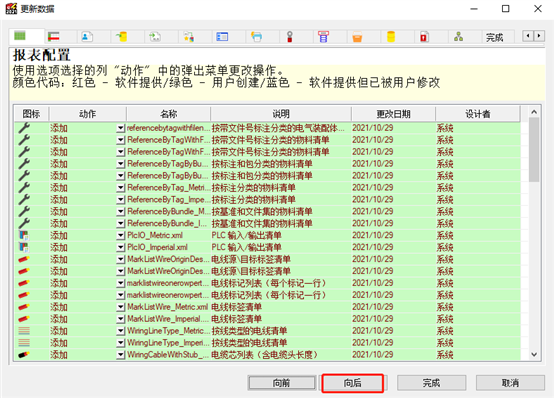
Task: Click the PlcIO_Metric.xml row PLC icon
Action: [24, 235]
